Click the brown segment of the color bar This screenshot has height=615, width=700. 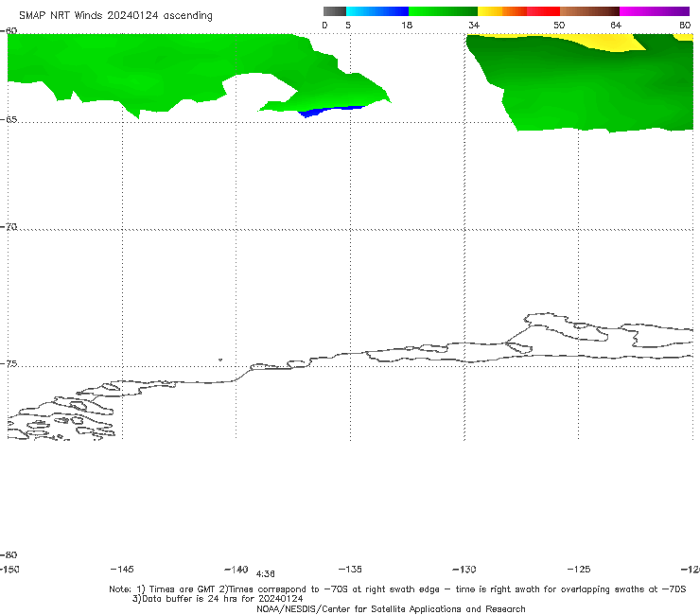pos(589,11)
